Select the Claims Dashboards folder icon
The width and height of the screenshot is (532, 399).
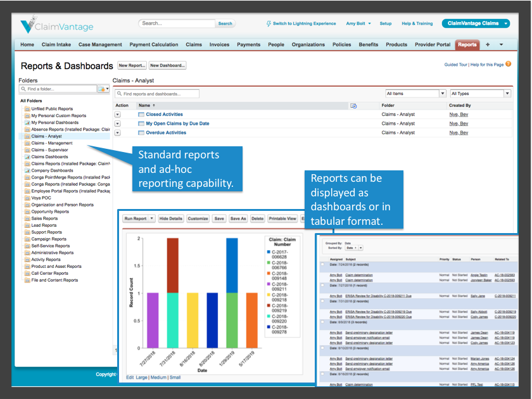[28, 156]
